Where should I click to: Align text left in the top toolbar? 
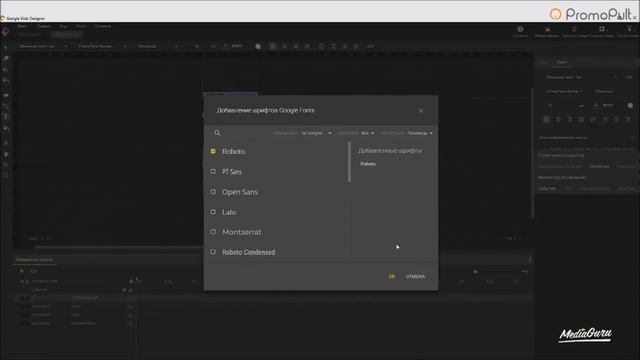point(273,46)
